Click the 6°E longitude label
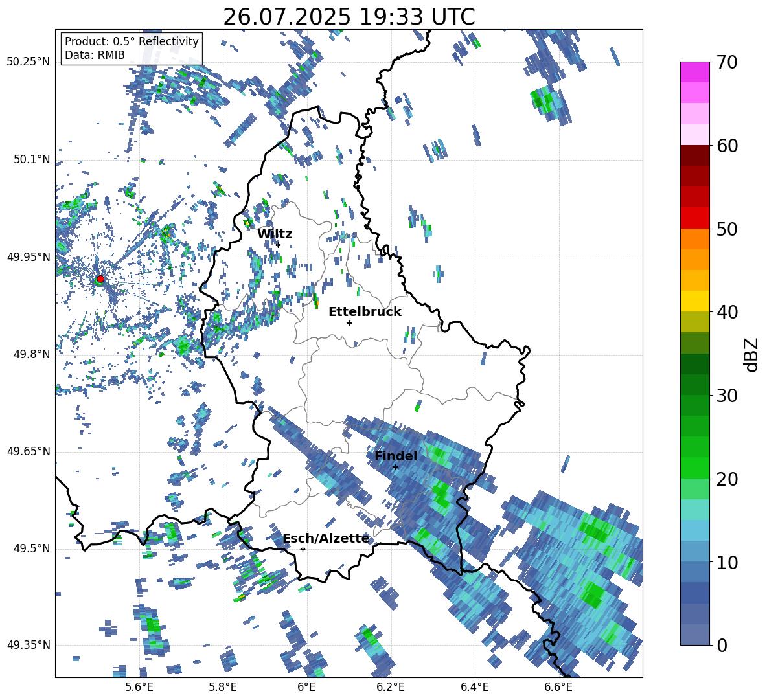 pyautogui.click(x=306, y=687)
